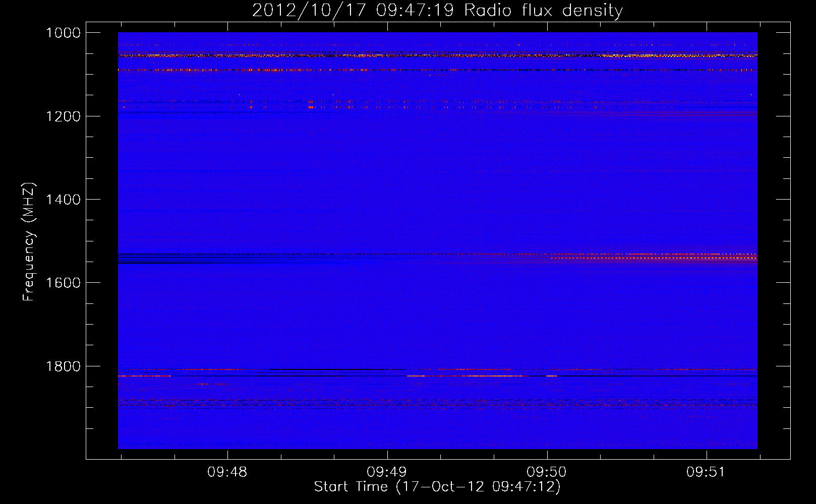Click the 'Start Time (17-Oct-12 09:47:12)' label
Viewport: 816px width, 504px height.
437,487
